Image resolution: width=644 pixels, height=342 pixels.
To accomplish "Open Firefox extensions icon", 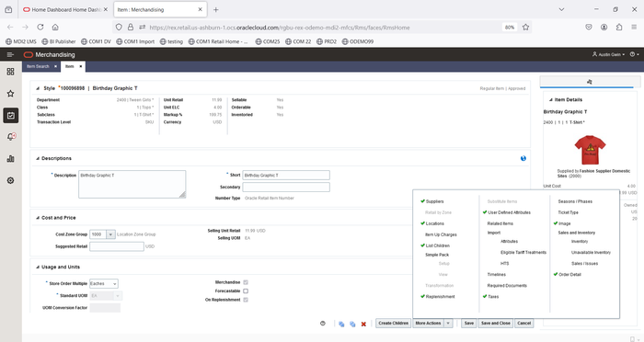I will (619, 27).
